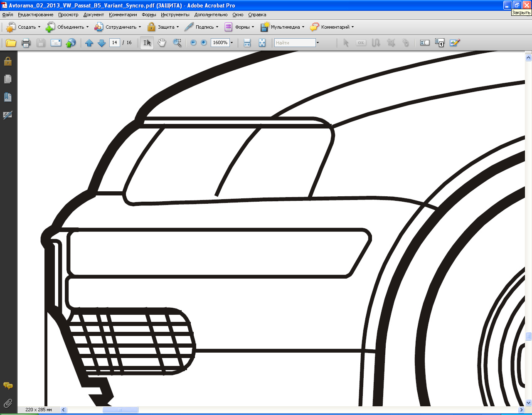
Task: Open the Справка menu
Action: [257, 15]
